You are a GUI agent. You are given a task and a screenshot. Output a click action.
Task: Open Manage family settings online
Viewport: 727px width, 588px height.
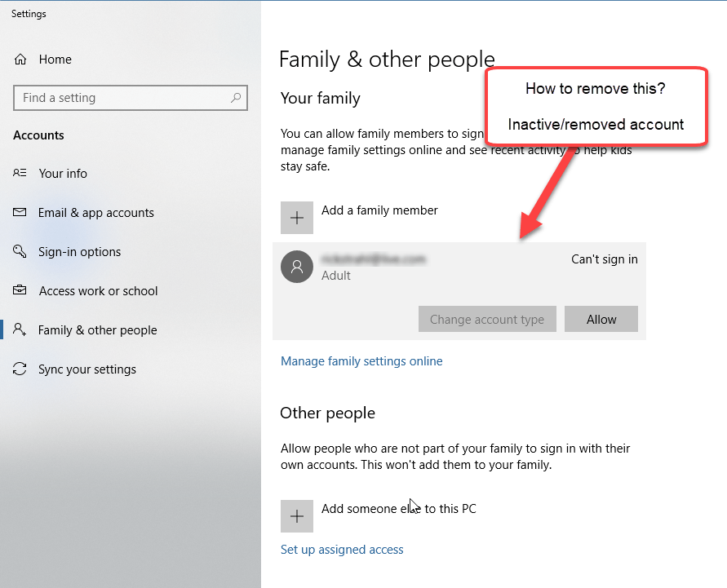click(361, 360)
